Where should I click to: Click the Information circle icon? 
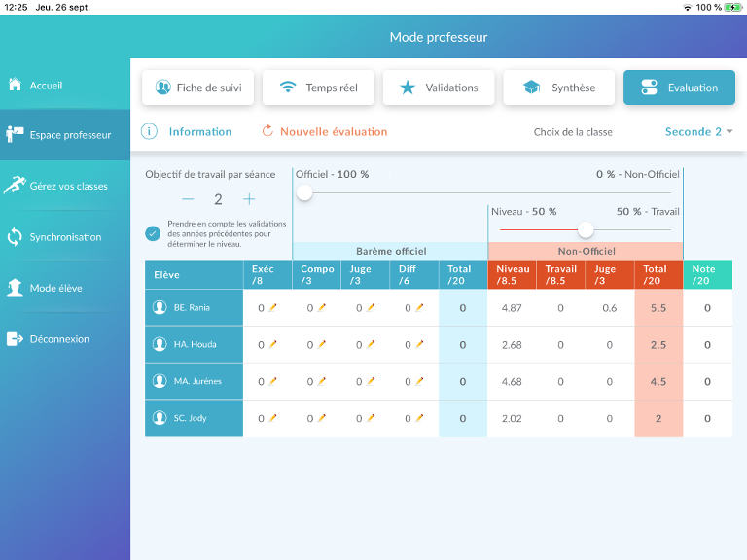pyautogui.click(x=149, y=131)
